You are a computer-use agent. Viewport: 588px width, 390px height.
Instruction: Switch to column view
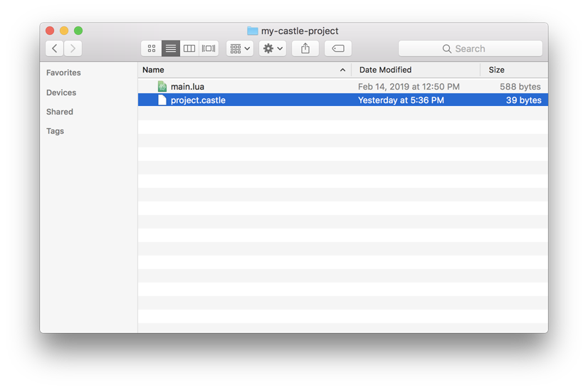pos(189,48)
